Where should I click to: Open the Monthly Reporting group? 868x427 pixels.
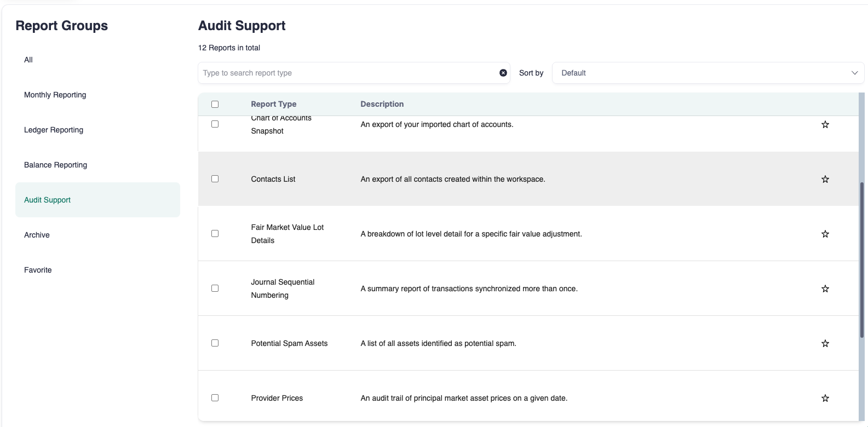[55, 95]
